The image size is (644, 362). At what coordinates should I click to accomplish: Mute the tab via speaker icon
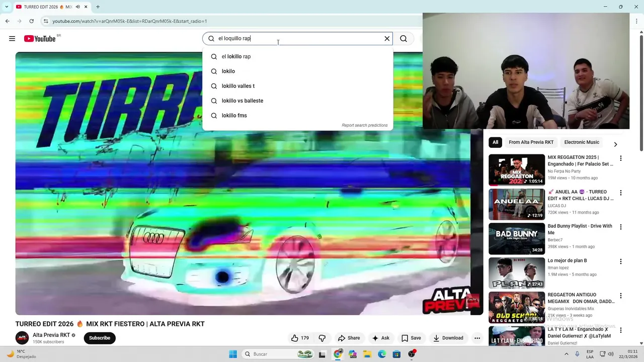click(77, 7)
